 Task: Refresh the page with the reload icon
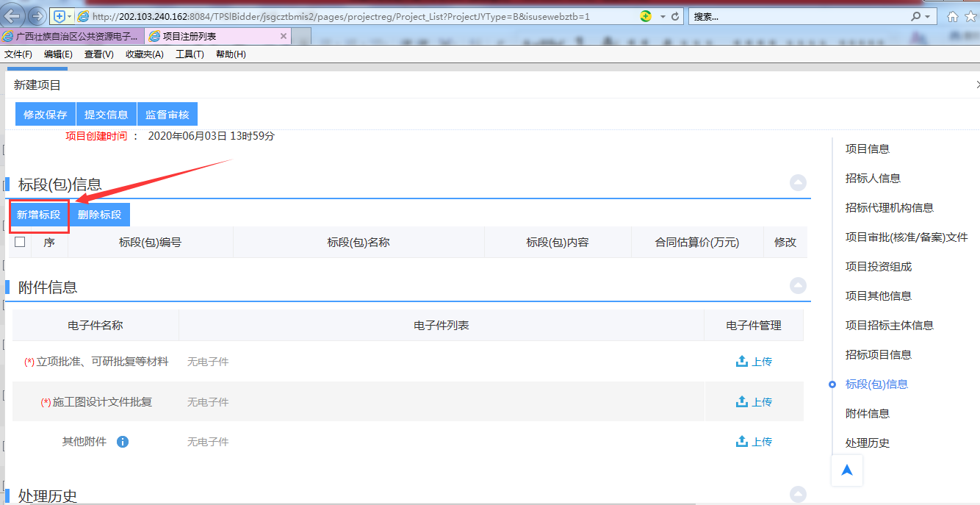pos(675,16)
